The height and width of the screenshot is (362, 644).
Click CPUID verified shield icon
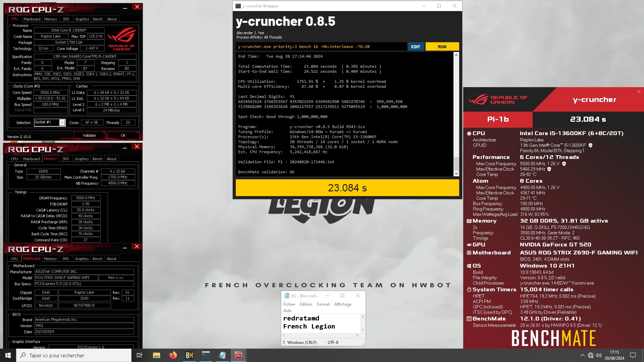[590, 145]
